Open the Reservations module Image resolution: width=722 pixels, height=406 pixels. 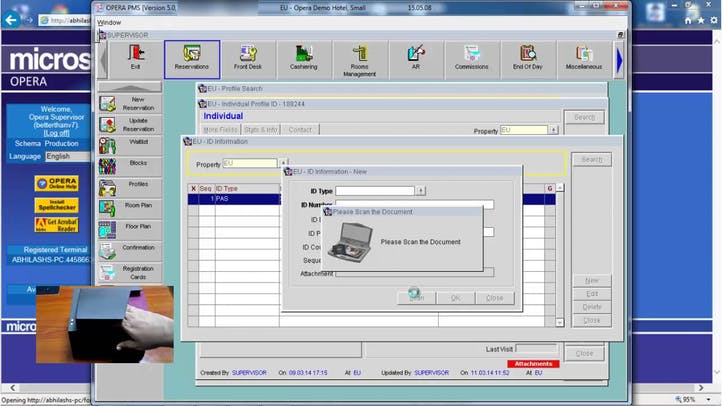tap(192, 59)
